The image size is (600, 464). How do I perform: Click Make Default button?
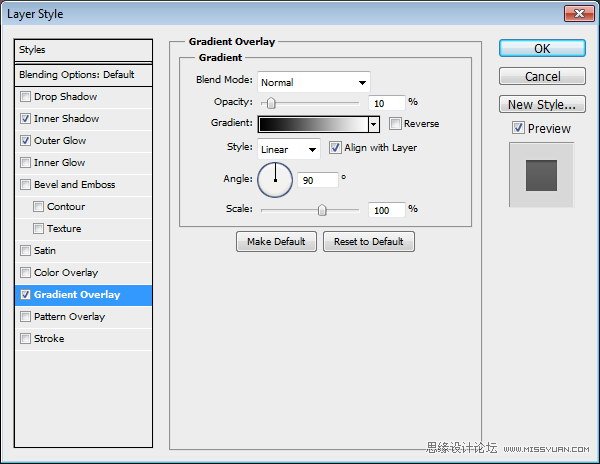(276, 241)
